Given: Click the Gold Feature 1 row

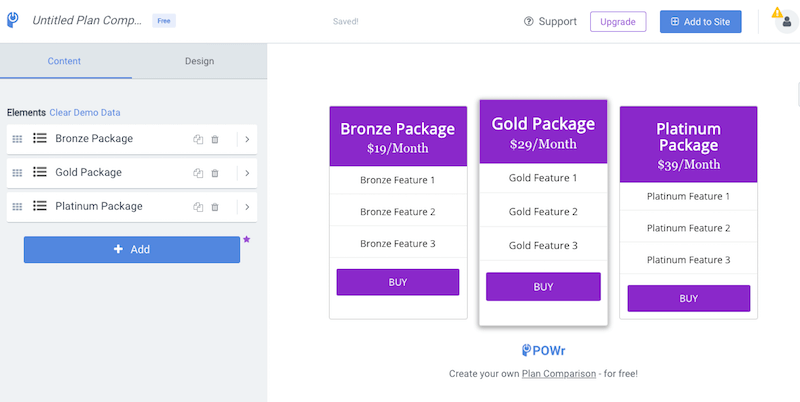Looking at the screenshot, I should coord(543,178).
